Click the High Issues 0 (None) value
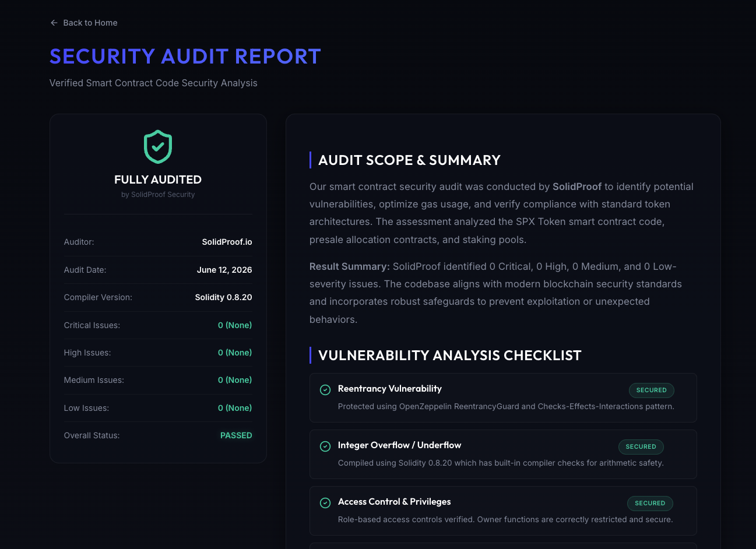 point(235,353)
